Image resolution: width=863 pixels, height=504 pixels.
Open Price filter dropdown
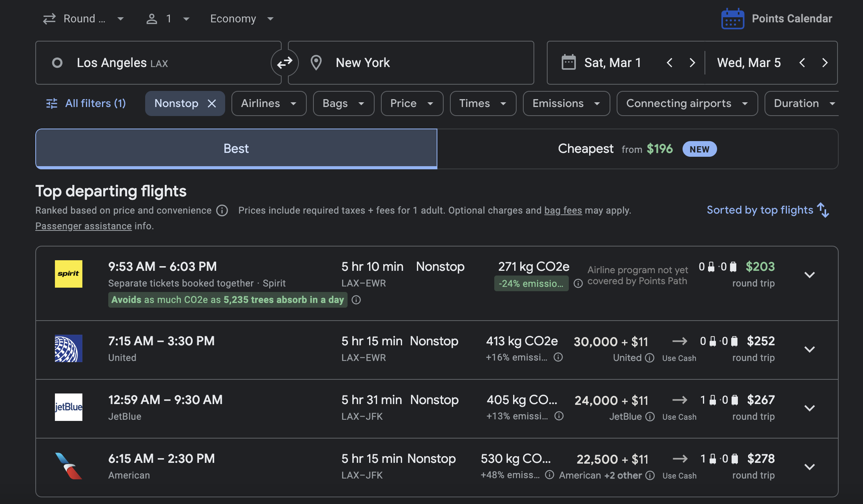click(x=412, y=103)
